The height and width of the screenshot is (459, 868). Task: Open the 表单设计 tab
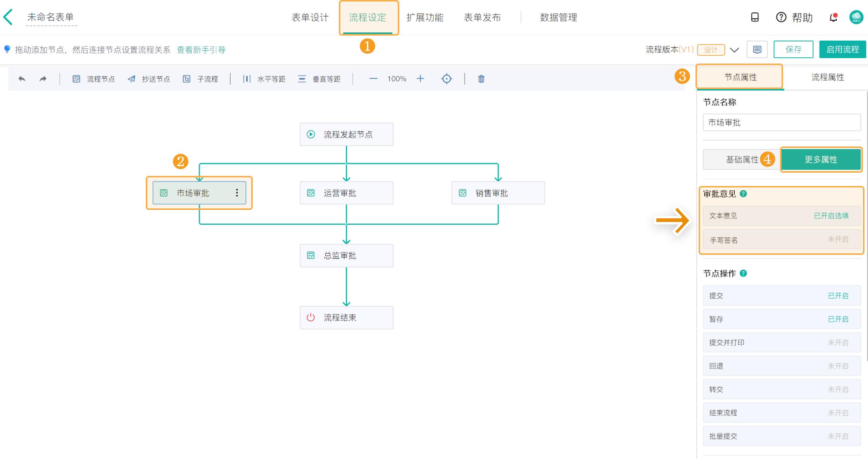point(310,17)
